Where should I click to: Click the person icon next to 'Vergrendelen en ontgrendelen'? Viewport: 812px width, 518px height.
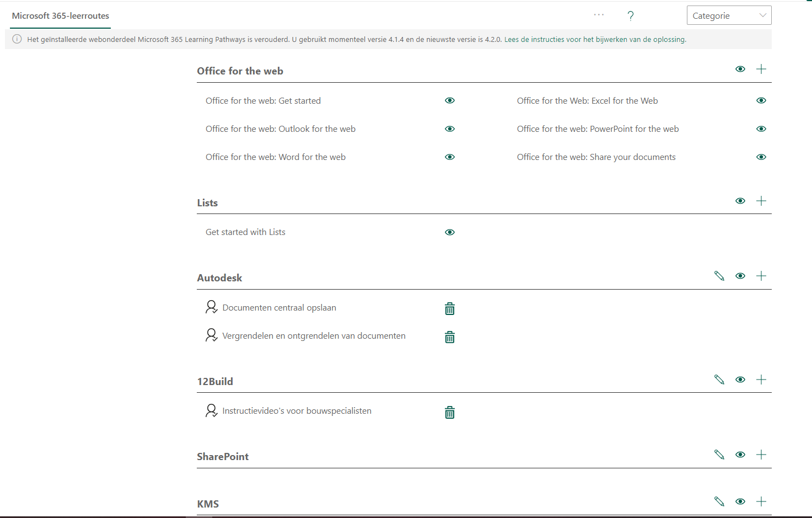point(211,335)
